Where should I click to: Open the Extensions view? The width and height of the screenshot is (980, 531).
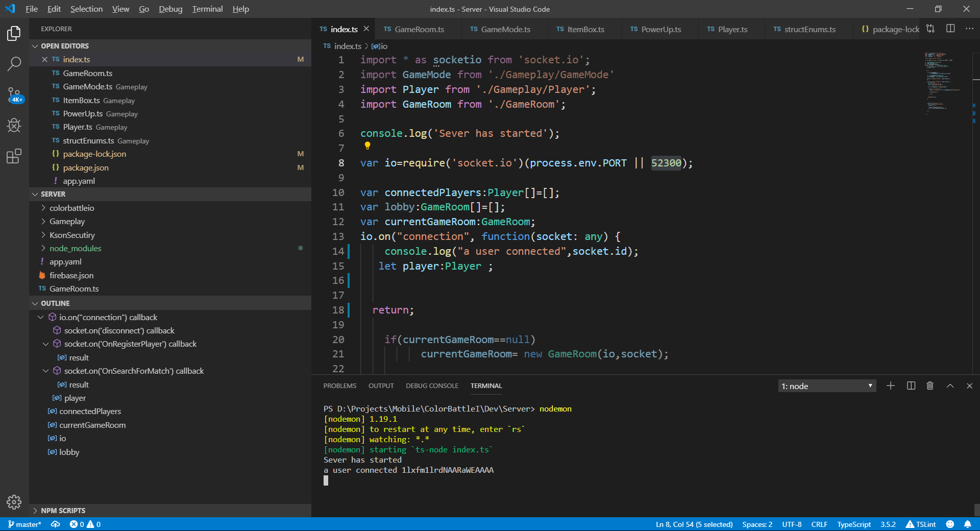click(14, 156)
